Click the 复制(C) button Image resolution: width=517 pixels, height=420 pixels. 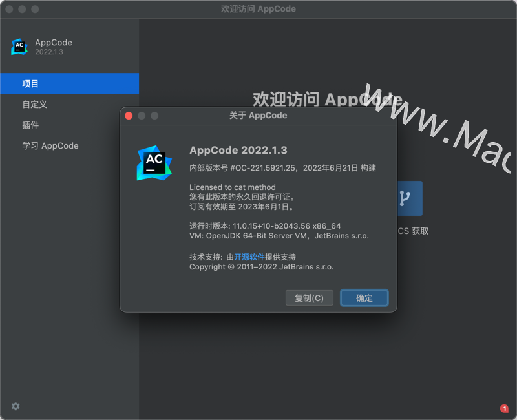(x=309, y=298)
